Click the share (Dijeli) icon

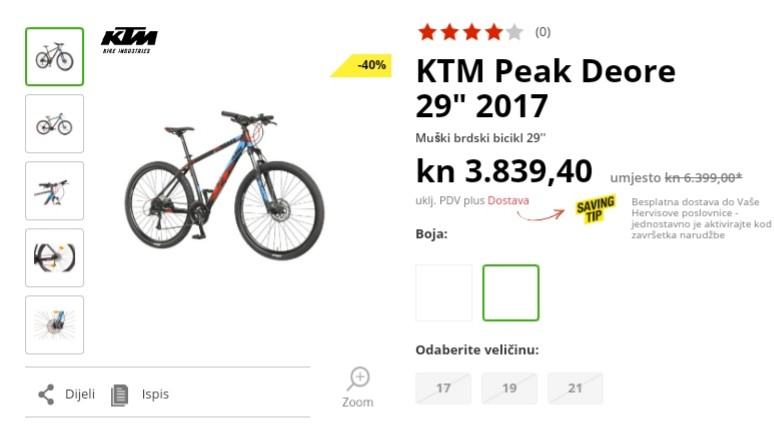click(x=46, y=395)
